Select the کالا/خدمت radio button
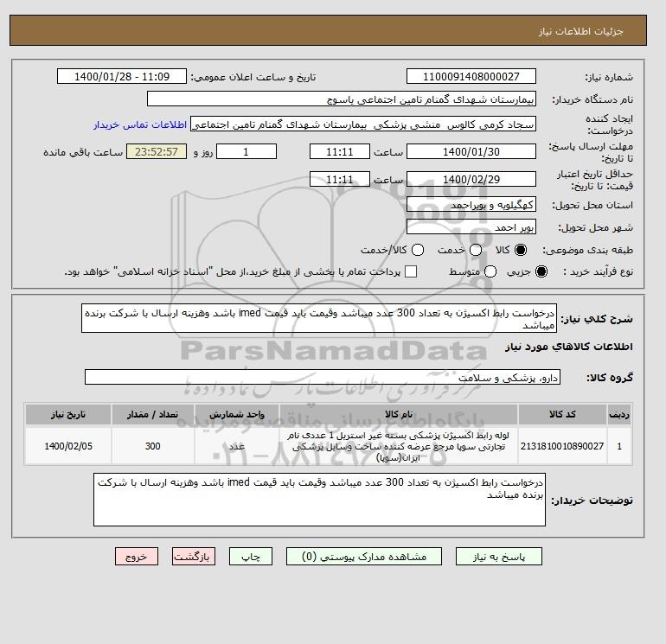The height and width of the screenshot is (644, 666). click(x=418, y=250)
